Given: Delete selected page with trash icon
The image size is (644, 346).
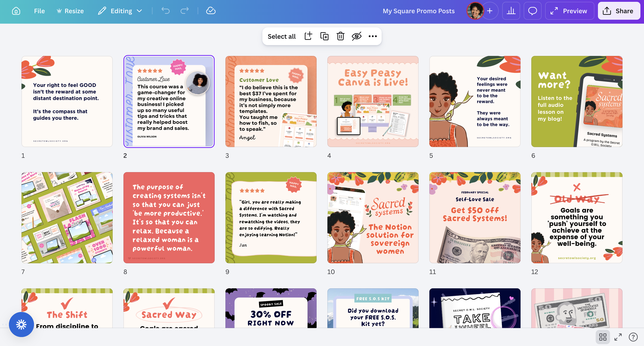Looking at the screenshot, I should pos(341,36).
